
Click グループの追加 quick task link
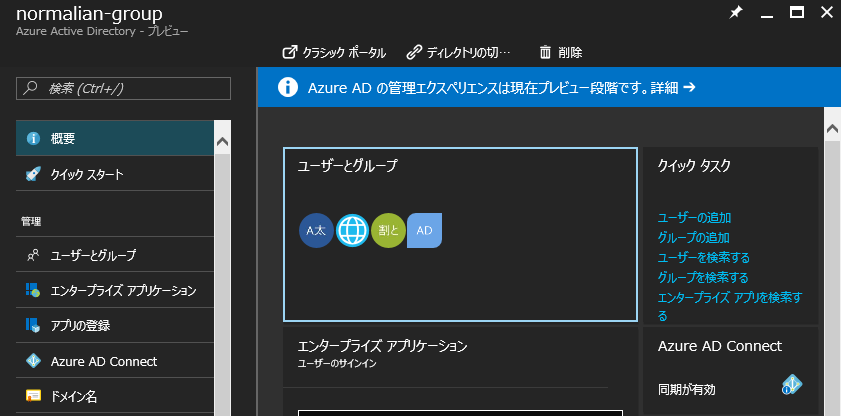point(694,237)
